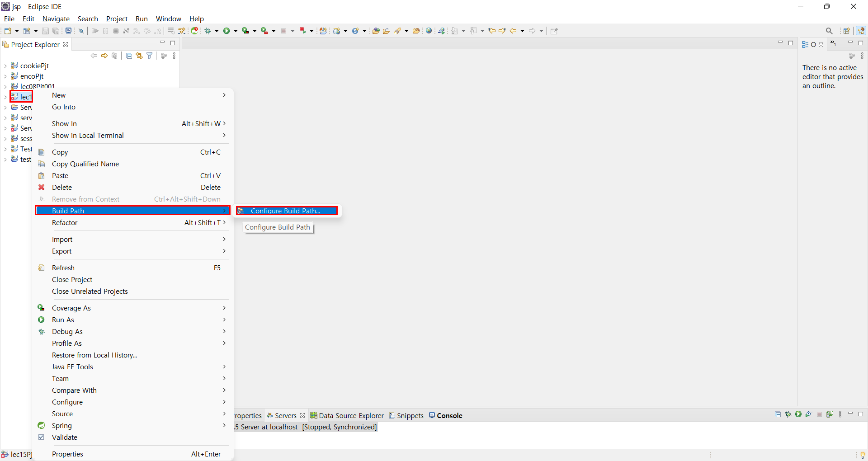Click the green bug Debug icon
The height and width of the screenshot is (461, 868).
208,31
